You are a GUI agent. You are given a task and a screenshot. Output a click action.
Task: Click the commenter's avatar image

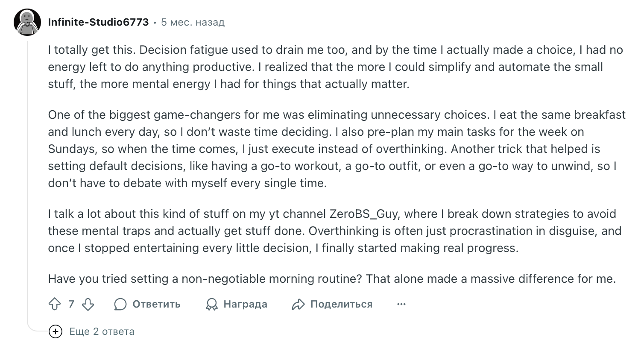27,22
